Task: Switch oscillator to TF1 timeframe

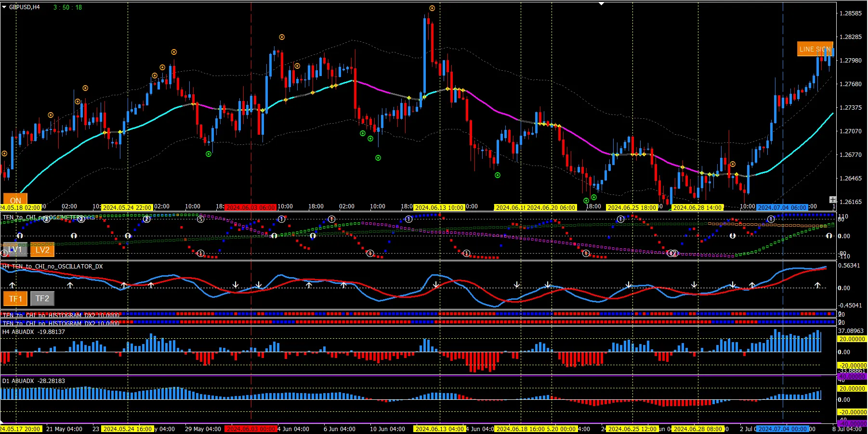Action: click(x=15, y=298)
